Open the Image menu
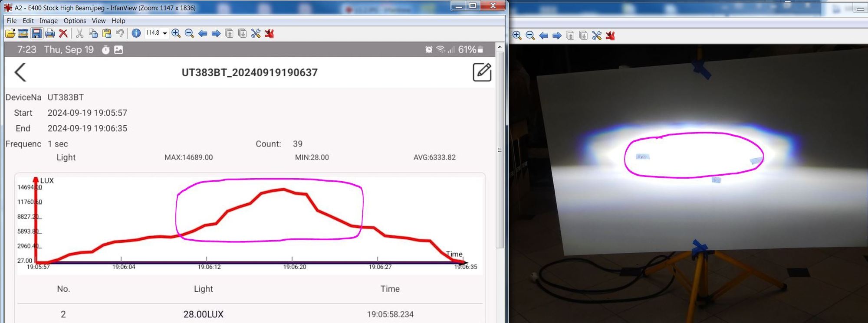Viewport: 868px width, 323px height. tap(49, 21)
